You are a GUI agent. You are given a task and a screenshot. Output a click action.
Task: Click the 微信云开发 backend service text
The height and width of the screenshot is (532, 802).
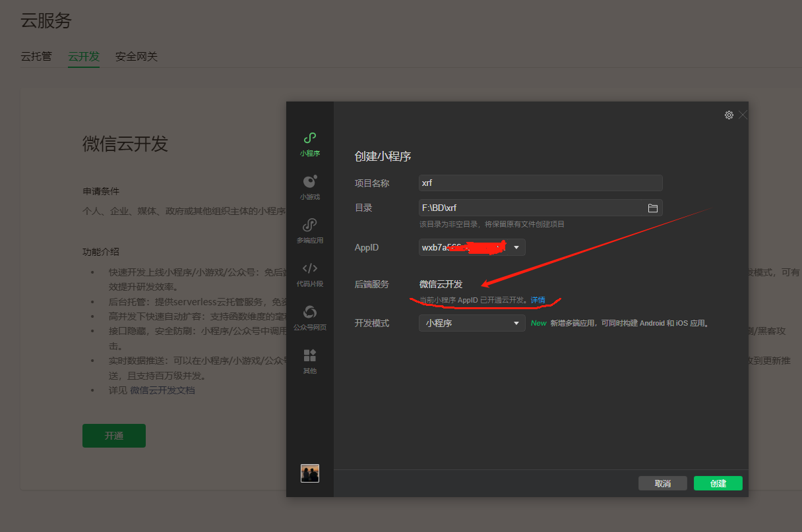point(441,284)
